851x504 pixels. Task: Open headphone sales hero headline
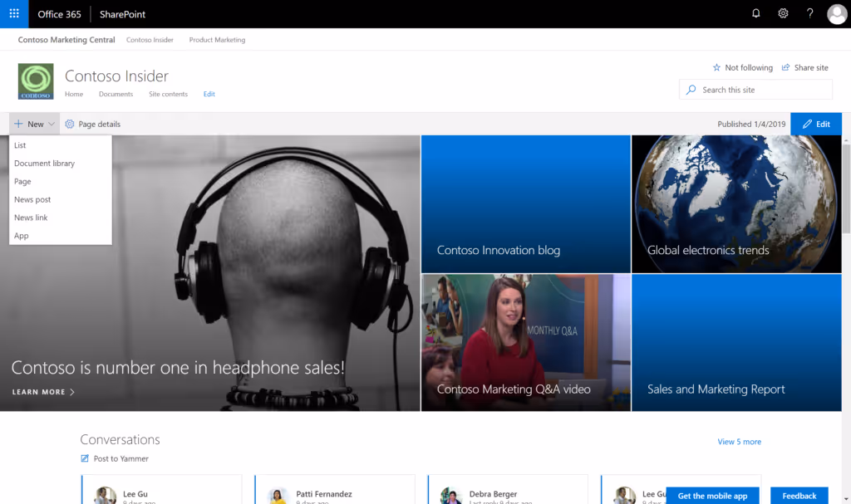178,367
